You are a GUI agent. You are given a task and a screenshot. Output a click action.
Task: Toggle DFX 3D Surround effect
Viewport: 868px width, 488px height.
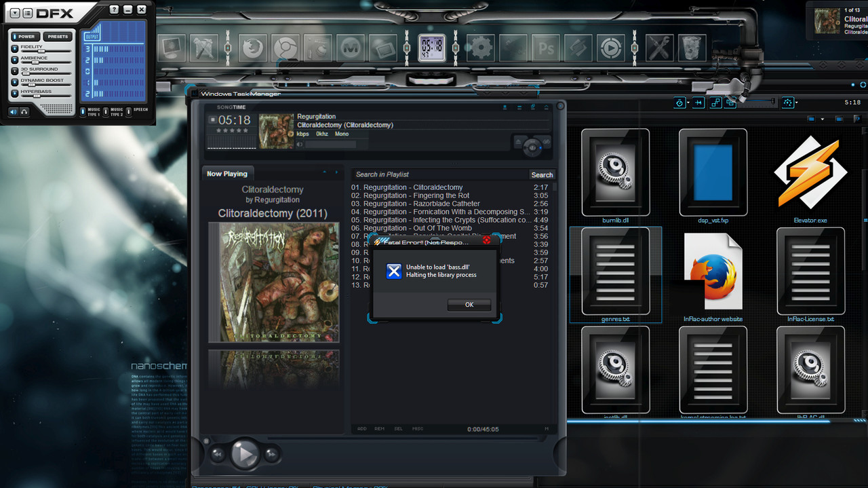[x=15, y=70]
